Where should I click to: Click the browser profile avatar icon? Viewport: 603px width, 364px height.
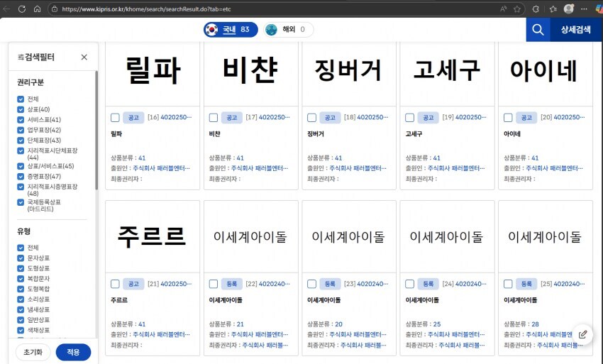click(x=569, y=9)
